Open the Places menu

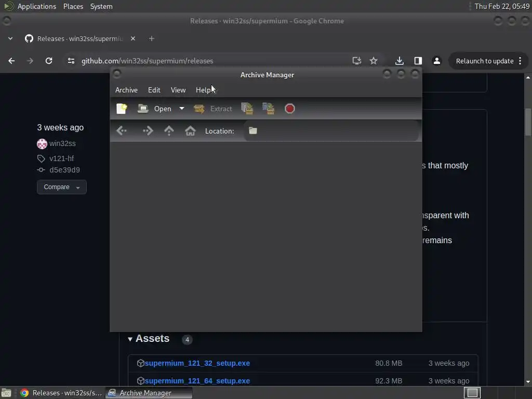(x=73, y=6)
